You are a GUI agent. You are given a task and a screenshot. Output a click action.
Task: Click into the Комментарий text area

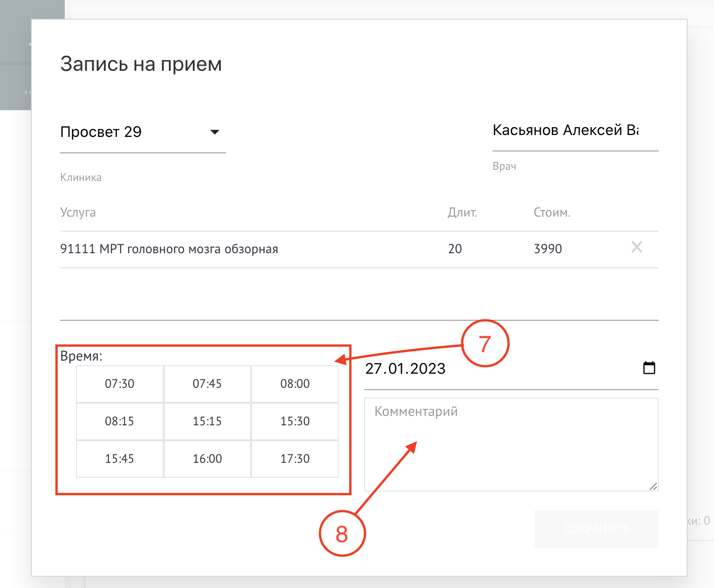(x=511, y=445)
